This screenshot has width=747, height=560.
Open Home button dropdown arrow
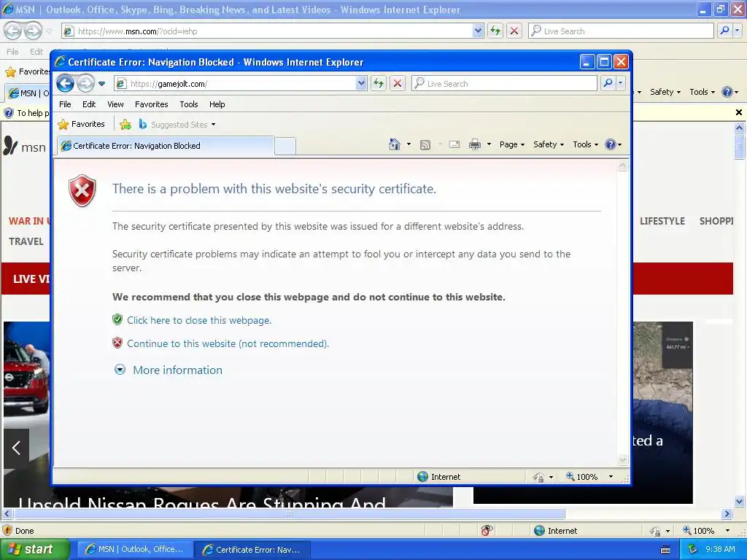coord(409,144)
